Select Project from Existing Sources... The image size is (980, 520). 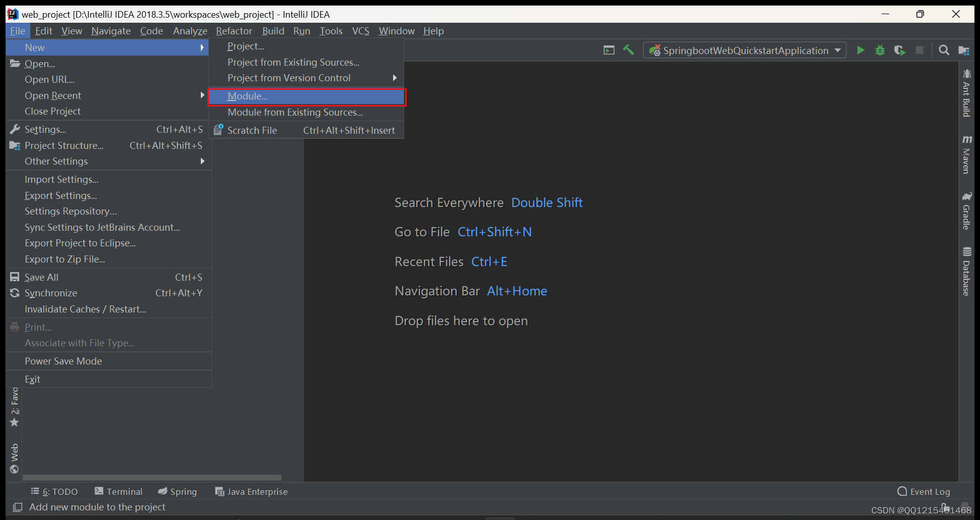click(x=306, y=62)
